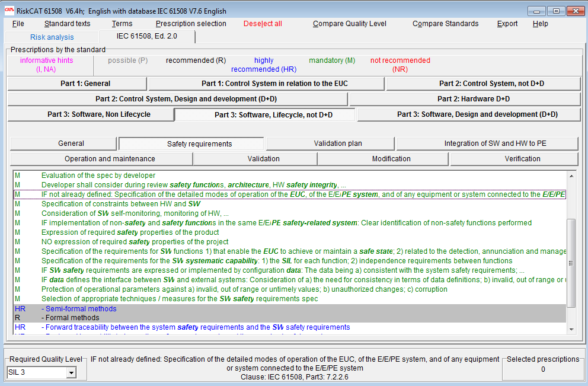
Task: Open the Terms menu
Action: [122, 24]
